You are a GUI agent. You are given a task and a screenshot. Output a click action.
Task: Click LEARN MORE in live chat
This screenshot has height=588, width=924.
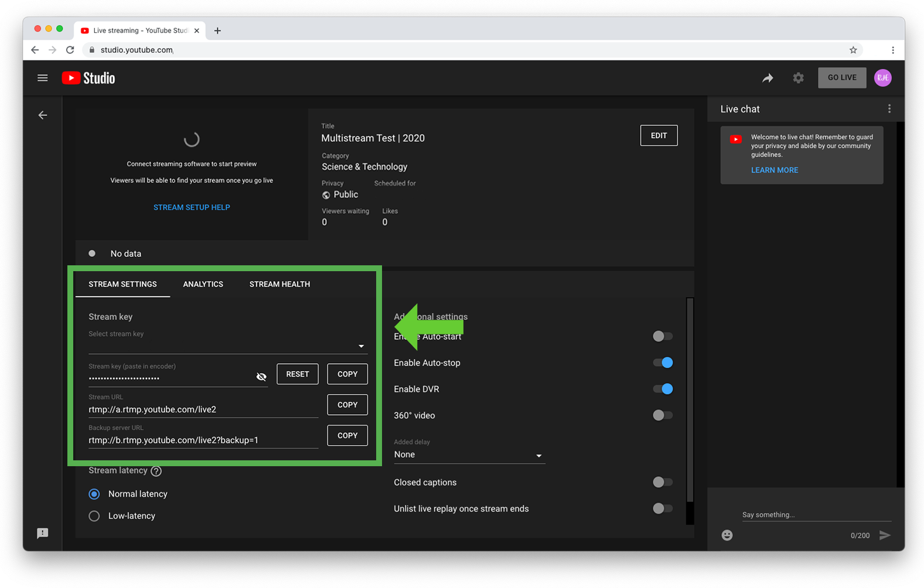click(x=775, y=170)
